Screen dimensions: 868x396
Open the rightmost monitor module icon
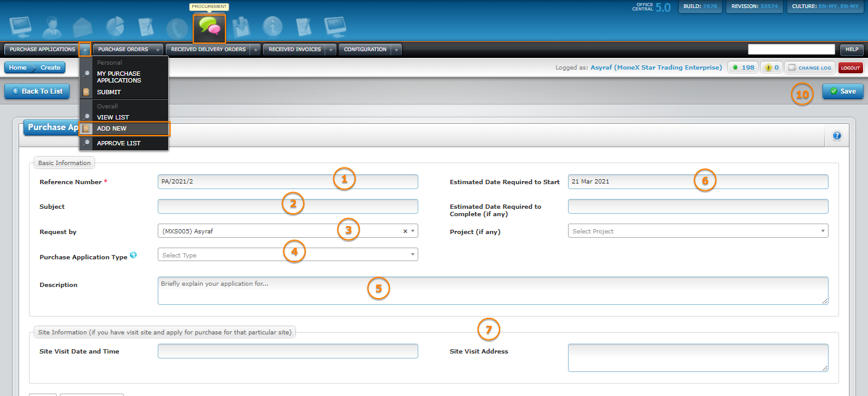(335, 27)
